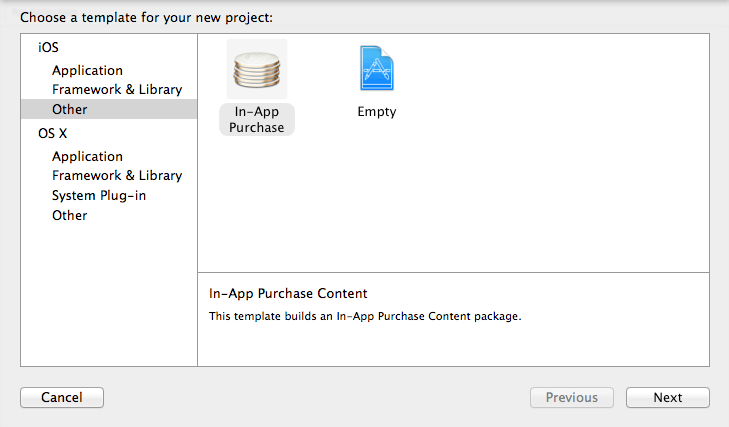The height and width of the screenshot is (427, 729).
Task: Click the In-App Purchase Content description title
Action: coord(288,294)
